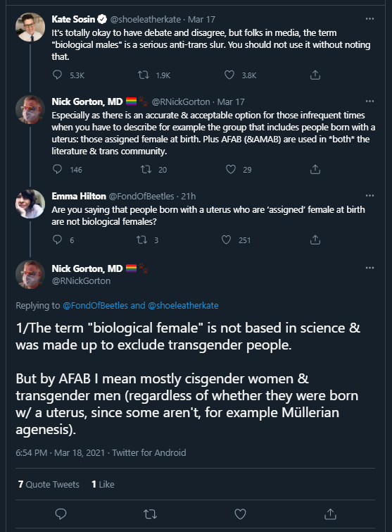Like Emma Hilton's tweet with 251 likes
Screen dimensions: 392x532
click(227, 240)
